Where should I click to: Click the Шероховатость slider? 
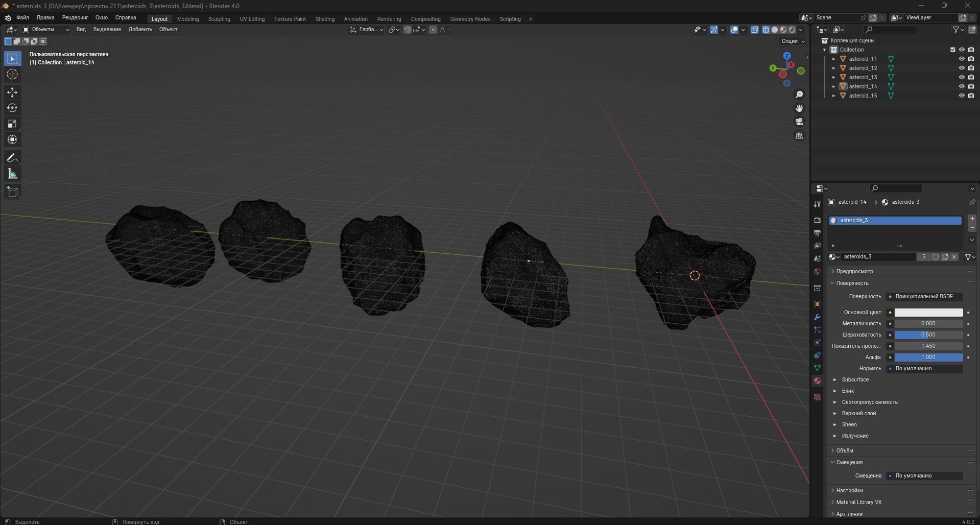928,335
